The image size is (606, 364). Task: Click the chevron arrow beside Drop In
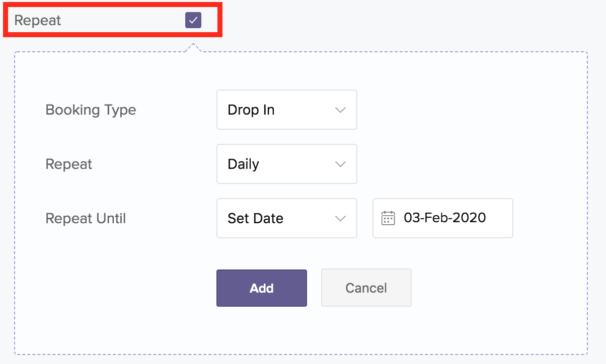pyautogui.click(x=340, y=110)
